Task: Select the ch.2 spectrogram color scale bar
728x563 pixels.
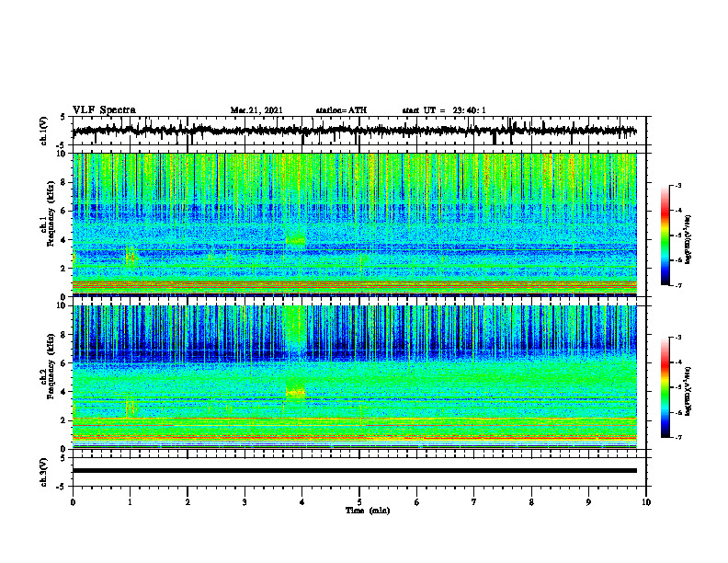Action: point(665,387)
